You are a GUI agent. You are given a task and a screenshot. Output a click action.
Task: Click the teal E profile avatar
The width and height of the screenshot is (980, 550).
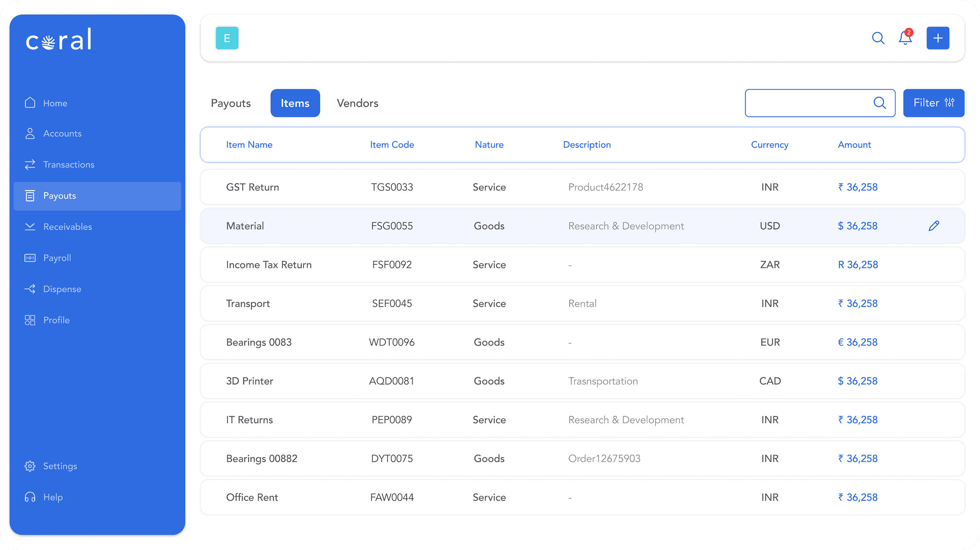pos(227,38)
